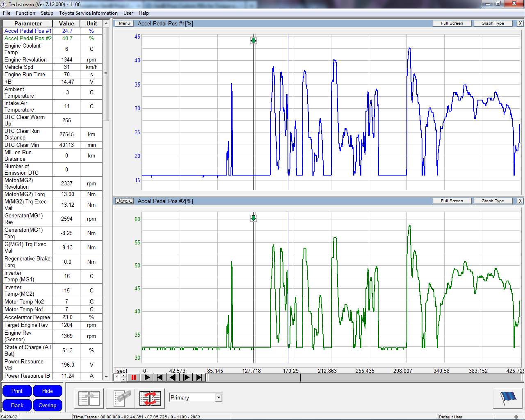525x420 pixels.
Task: Open the Setup menu
Action: [x=47, y=13]
